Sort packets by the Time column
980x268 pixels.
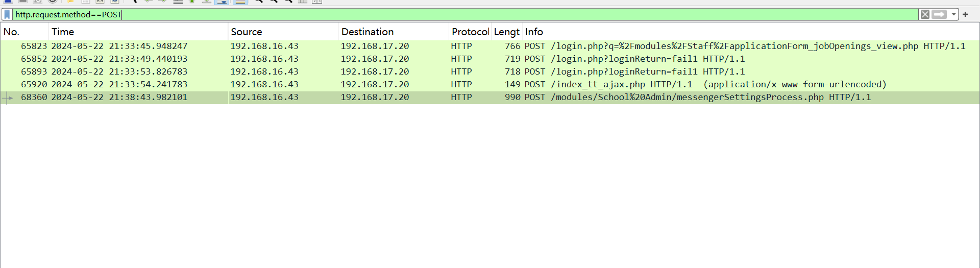pyautogui.click(x=63, y=32)
